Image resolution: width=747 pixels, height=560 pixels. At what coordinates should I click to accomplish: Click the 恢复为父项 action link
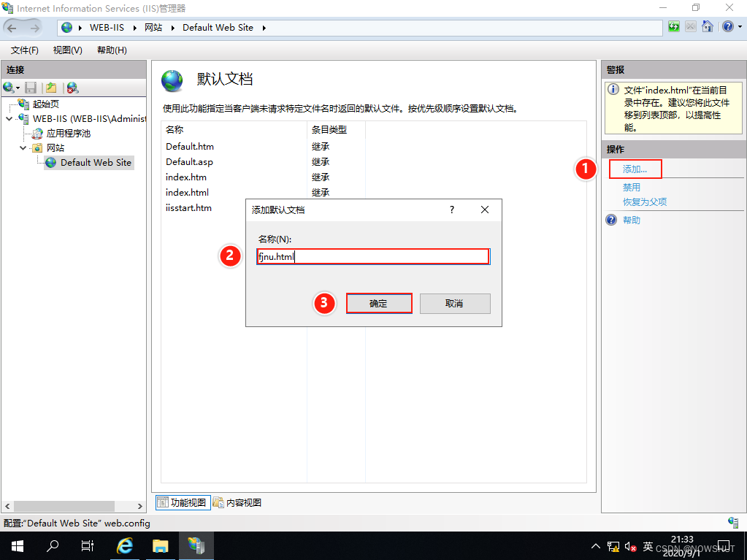click(646, 202)
